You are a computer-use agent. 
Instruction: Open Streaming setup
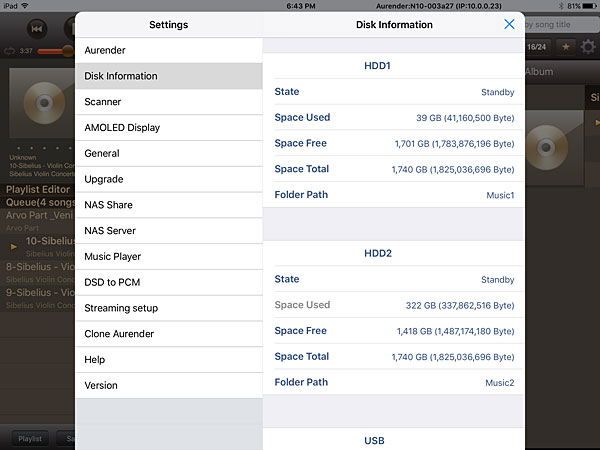point(169,308)
